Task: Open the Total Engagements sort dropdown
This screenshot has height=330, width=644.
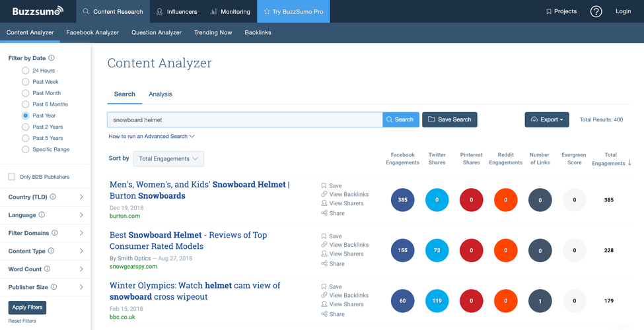Action: tap(168, 158)
